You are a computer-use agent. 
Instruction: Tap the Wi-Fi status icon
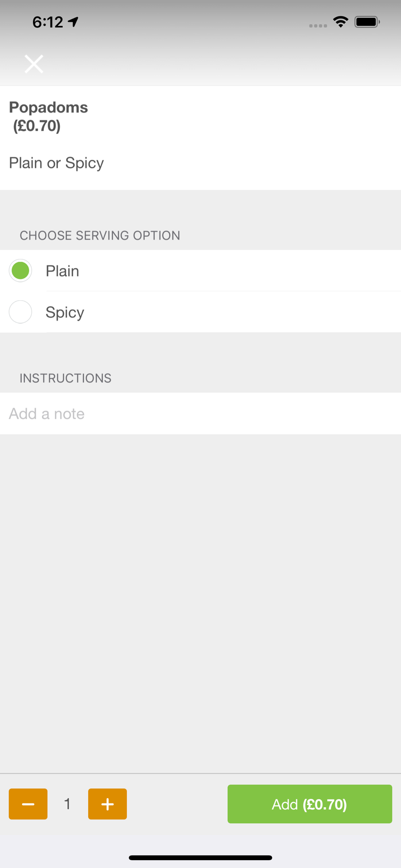pos(341,22)
